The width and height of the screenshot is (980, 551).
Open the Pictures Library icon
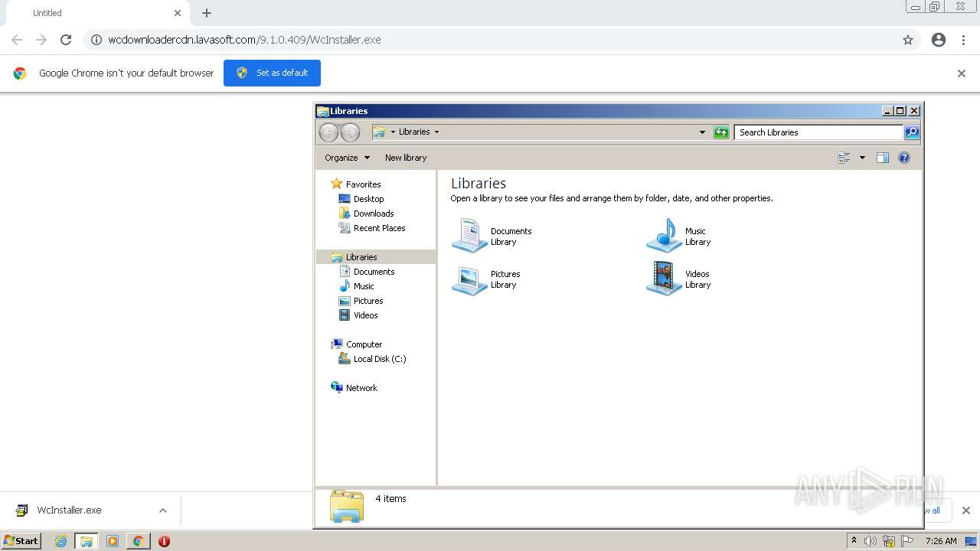[486, 279]
